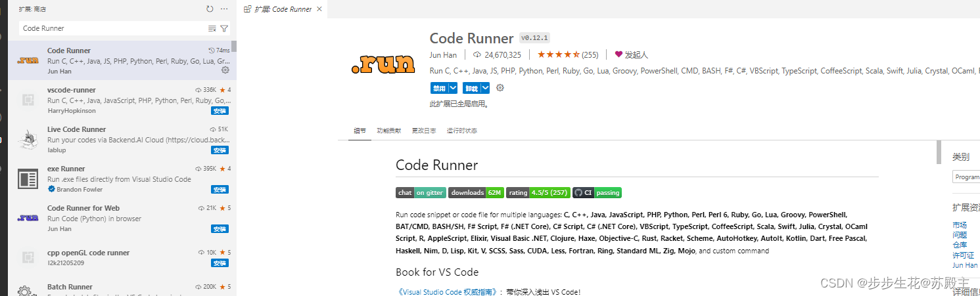Install the vscode-runner extension
980x296 pixels.
point(220,111)
